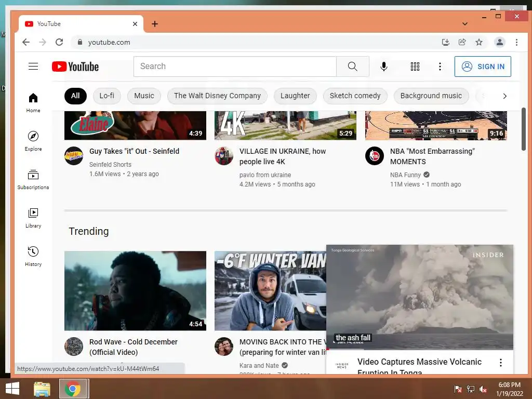Click the SIGN IN button
This screenshot has width=532, height=399.
point(483,66)
